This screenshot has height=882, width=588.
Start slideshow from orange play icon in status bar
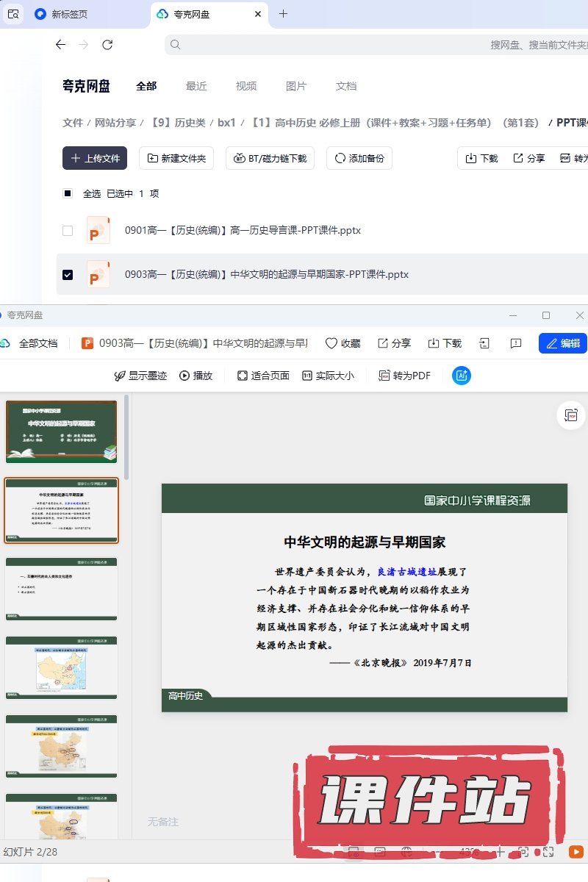click(x=576, y=852)
